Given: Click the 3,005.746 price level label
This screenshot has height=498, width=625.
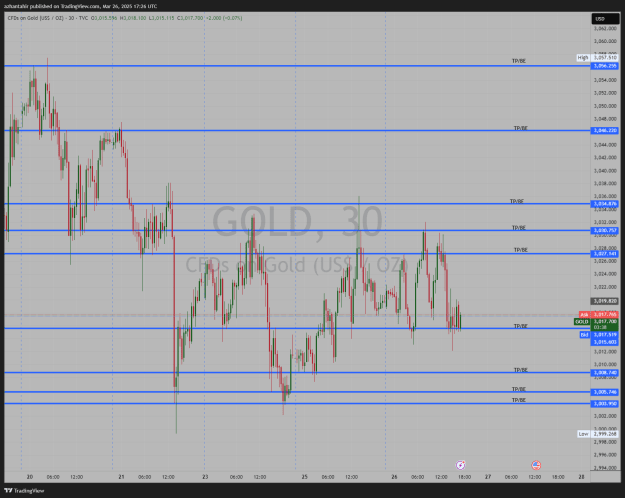Looking at the screenshot, I should tap(605, 392).
